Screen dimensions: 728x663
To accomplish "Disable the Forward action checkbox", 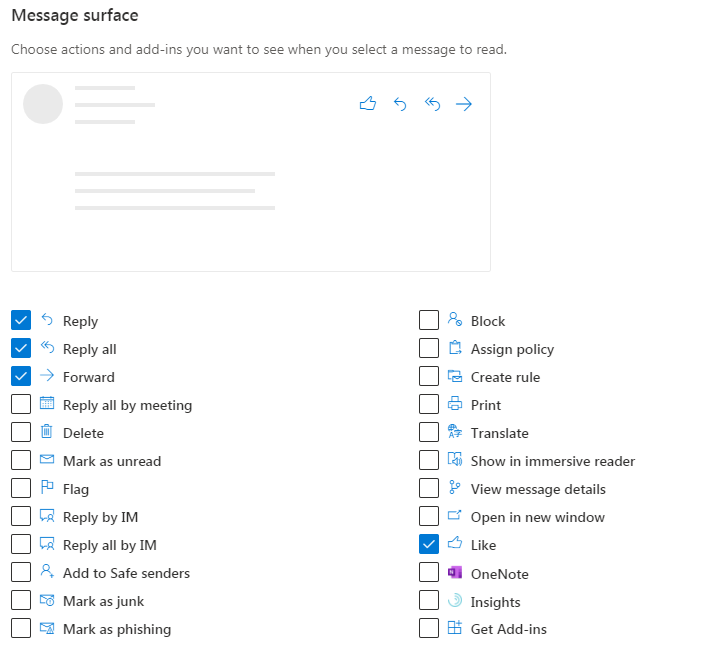I will (x=21, y=376).
